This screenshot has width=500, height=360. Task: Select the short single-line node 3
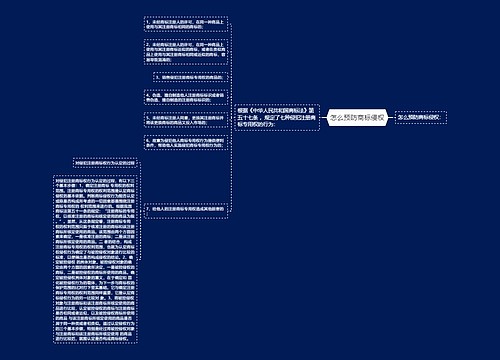click(190, 77)
